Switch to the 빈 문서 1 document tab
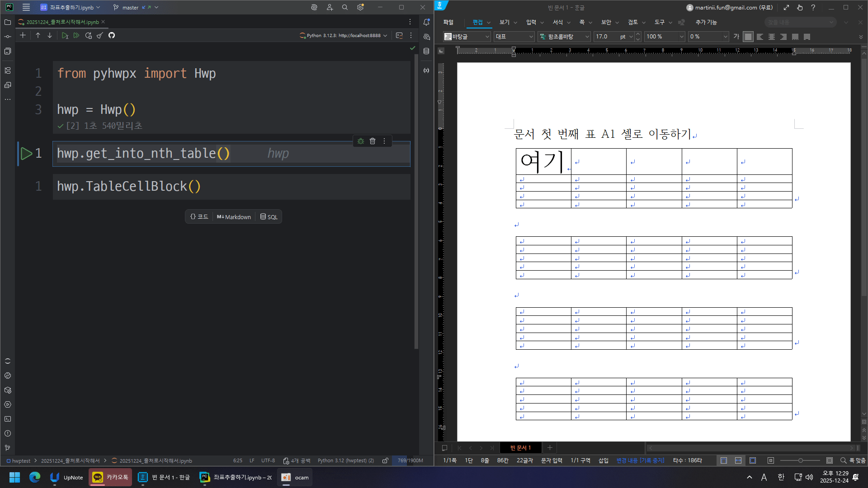 click(520, 448)
